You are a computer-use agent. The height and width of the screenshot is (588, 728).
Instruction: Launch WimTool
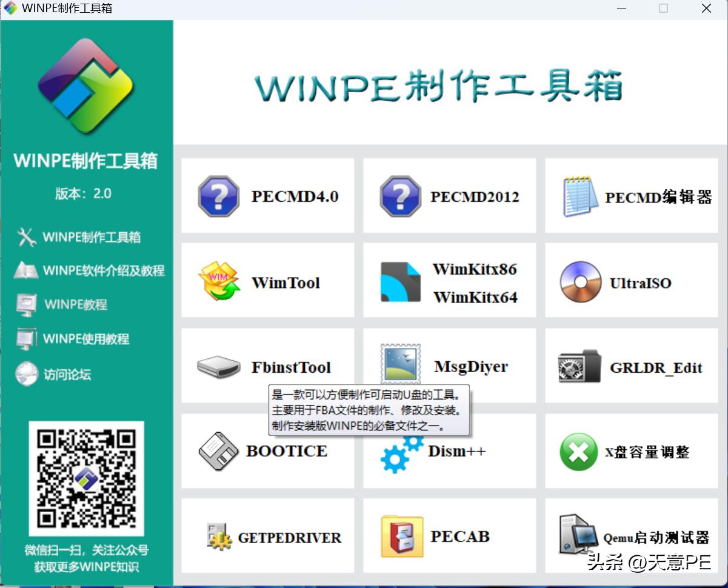[x=267, y=281]
